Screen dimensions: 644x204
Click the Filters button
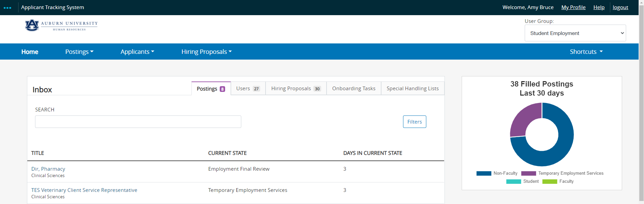(414, 122)
